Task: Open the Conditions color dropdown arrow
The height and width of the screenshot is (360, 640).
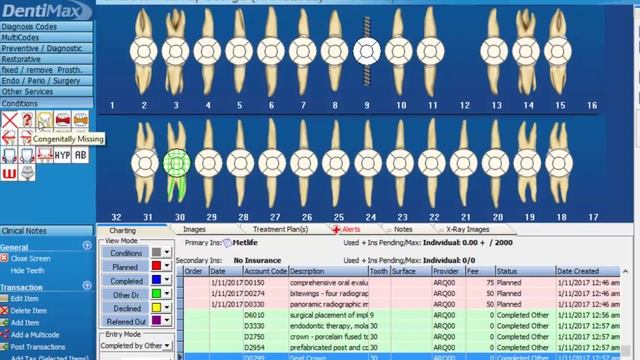Action: 167,252
